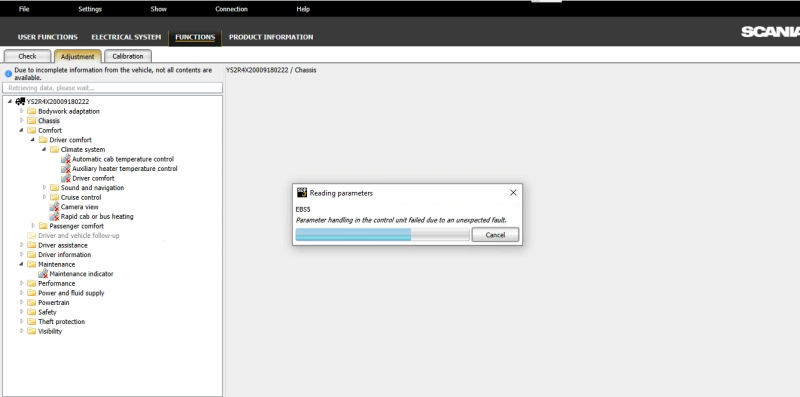The height and width of the screenshot is (397, 800).
Task: Expand the Sound and navigation folder
Action: (44, 187)
